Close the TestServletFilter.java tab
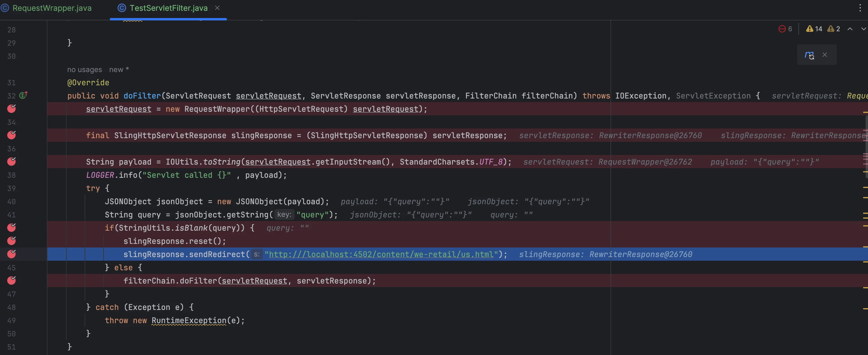Viewport: 868px width, 355px height. click(x=217, y=8)
